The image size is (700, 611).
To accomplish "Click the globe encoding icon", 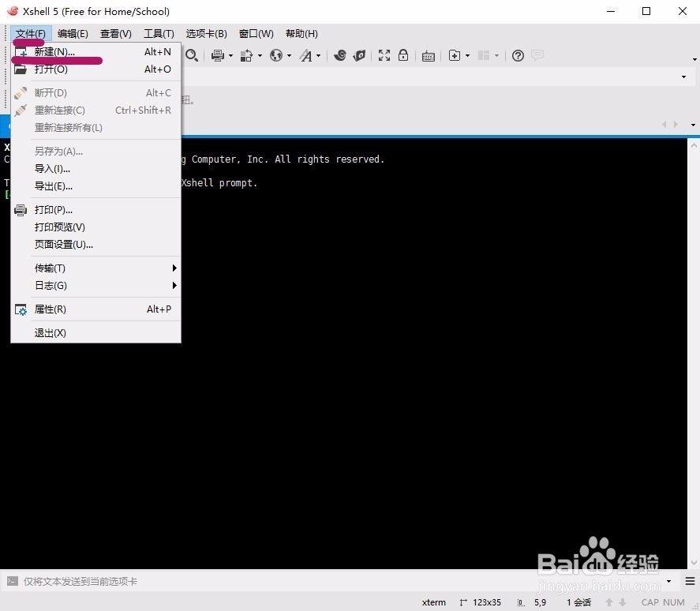I will (276, 55).
